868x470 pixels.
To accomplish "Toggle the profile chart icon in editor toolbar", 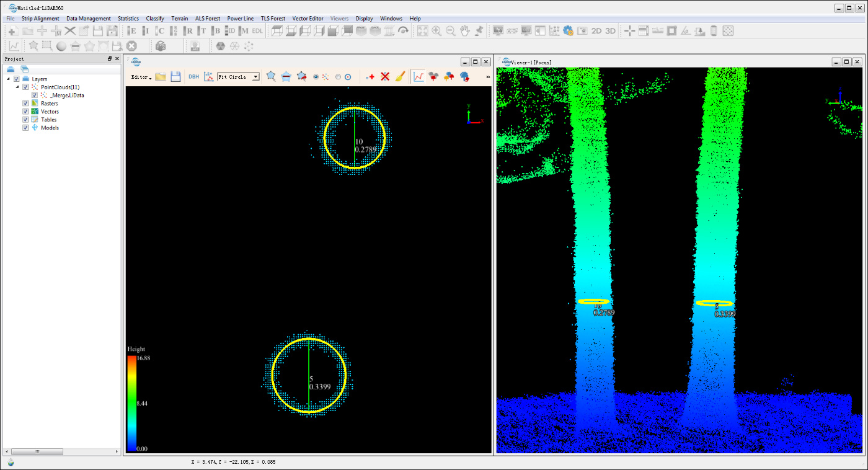I will click(418, 76).
